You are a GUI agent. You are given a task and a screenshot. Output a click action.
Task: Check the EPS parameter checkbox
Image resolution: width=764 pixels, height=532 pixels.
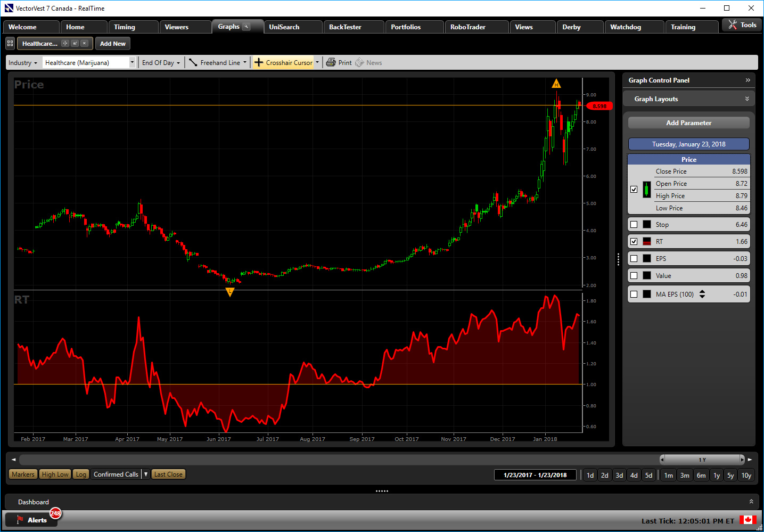pos(634,259)
